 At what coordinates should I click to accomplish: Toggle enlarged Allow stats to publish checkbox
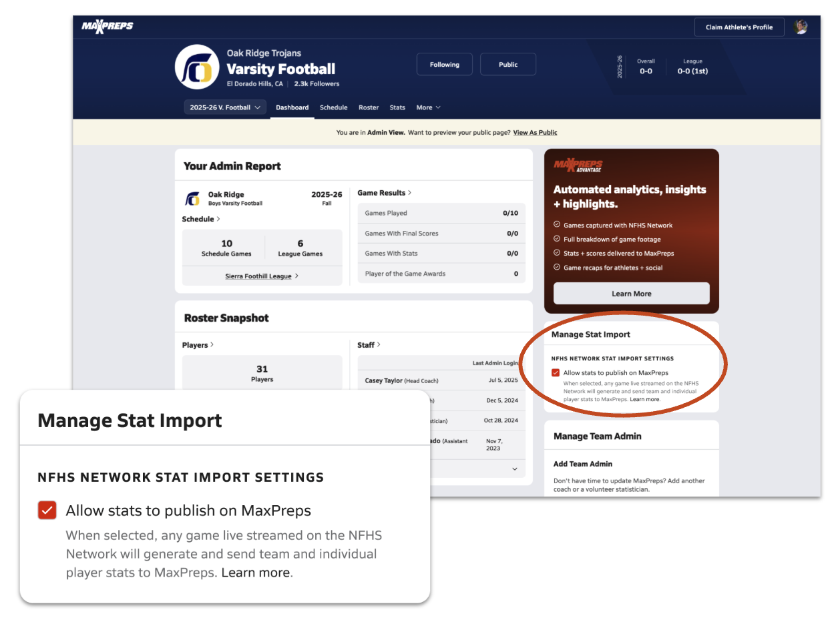click(47, 511)
